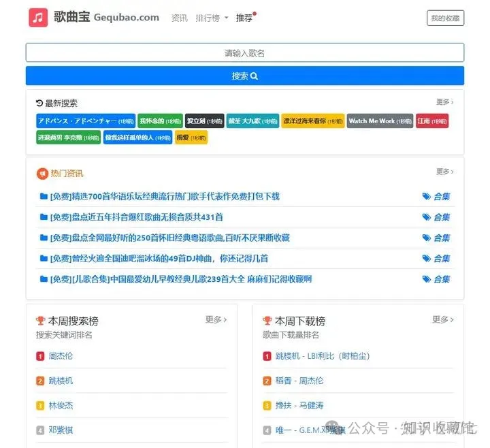The image size is (490, 448).
Task: Click the folder icon beside 抖音爆红歌曲 article
Action: click(44, 217)
